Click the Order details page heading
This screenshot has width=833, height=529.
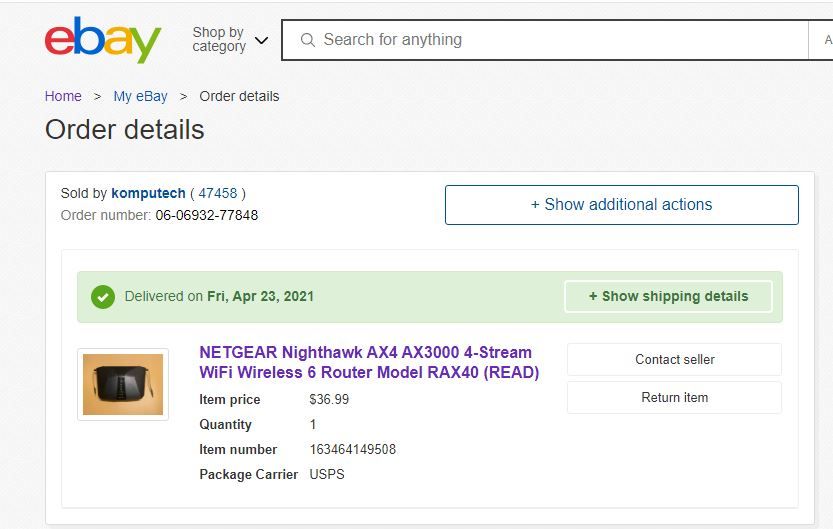pos(124,130)
